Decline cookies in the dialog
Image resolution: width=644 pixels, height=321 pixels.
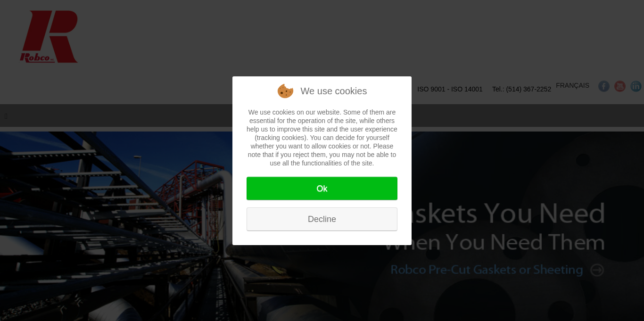pos(322,219)
